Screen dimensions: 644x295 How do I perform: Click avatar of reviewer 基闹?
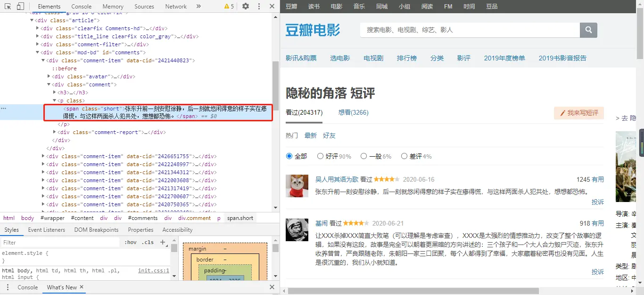click(x=297, y=230)
